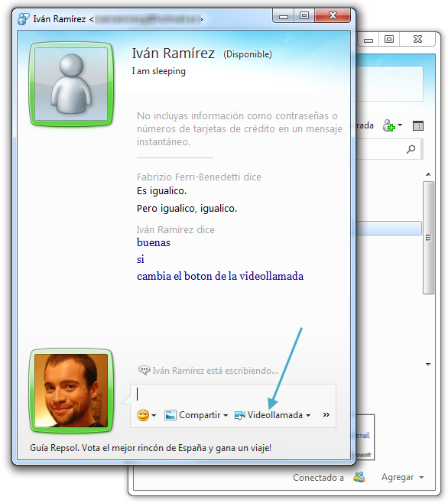The width and height of the screenshot is (448, 503).
Task: Click message 'cambia el boton de la videollamada'
Action: pyautogui.click(x=220, y=276)
